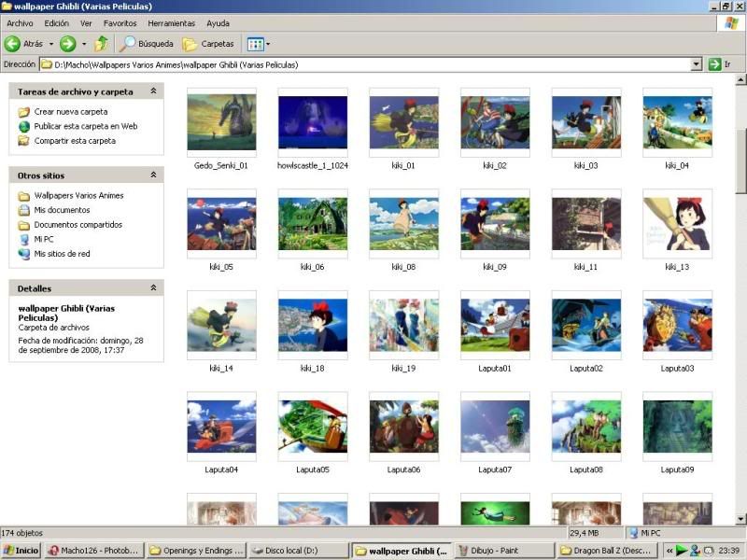Open the Views dropdown arrow

tap(268, 44)
